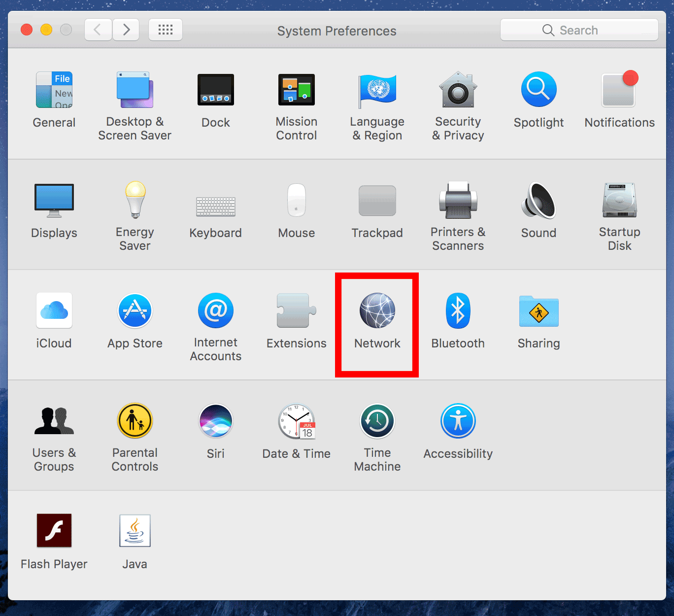Viewport: 674px width, 616px height.
Task: Go forward using the right chevron button
Action: [126, 30]
